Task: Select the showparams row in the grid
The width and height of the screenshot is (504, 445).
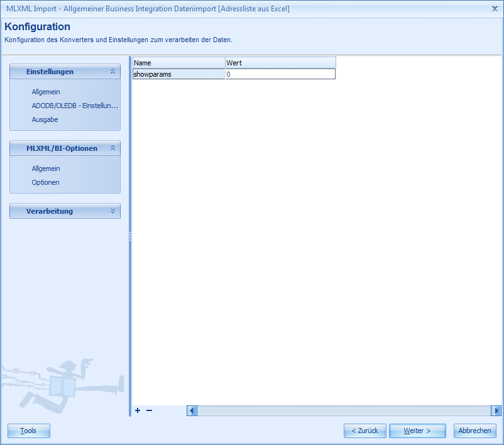Action: [177, 74]
